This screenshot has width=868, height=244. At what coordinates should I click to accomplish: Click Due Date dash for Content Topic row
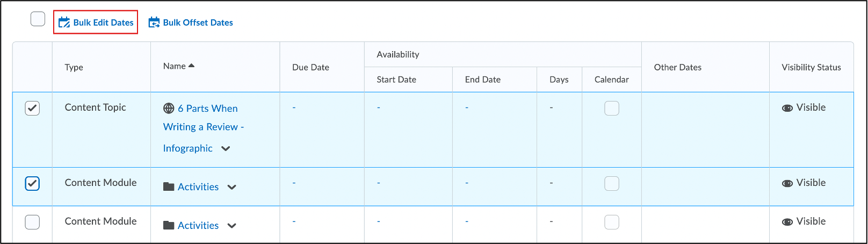click(x=294, y=107)
